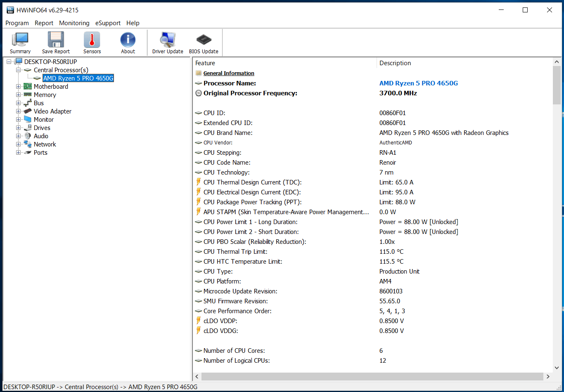Click the vertical scrollbar down arrow
The height and width of the screenshot is (392, 564).
coord(557,368)
